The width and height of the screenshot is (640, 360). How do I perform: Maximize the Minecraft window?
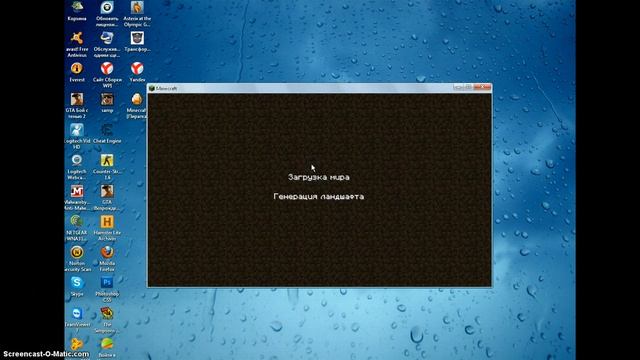468,87
